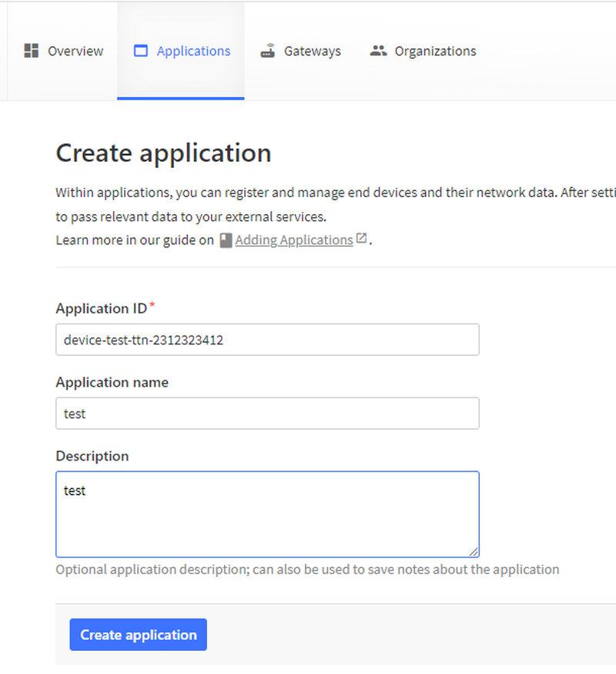Select the Applications tab label
The height and width of the screenshot is (674, 616).
pos(193,51)
